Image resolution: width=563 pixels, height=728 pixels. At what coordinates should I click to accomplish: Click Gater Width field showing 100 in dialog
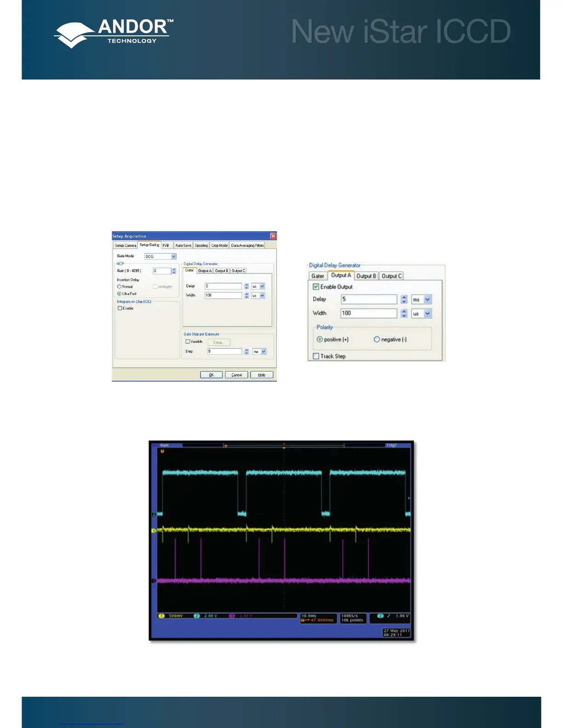[223, 296]
